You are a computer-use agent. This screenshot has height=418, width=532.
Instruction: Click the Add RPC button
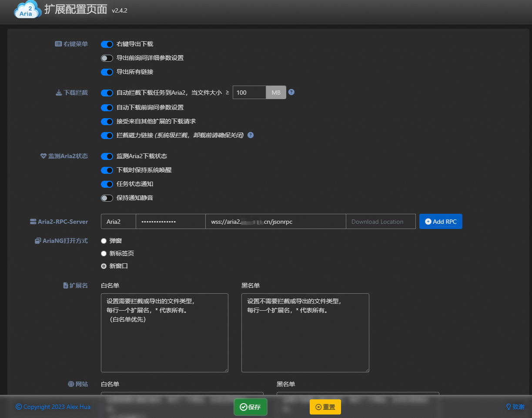441,221
